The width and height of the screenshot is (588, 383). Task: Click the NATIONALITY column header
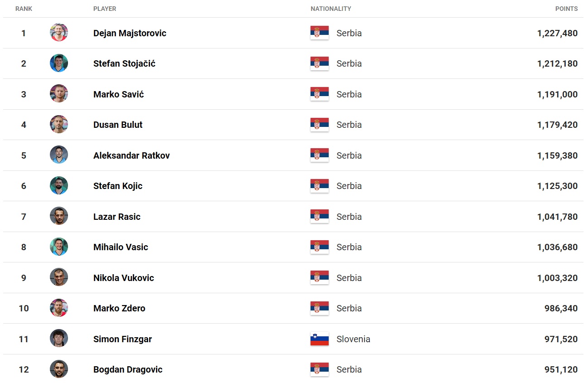331,9
